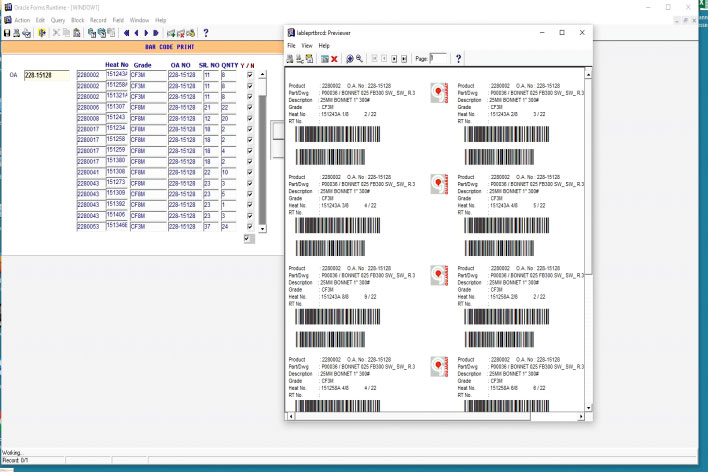708x472 pixels.
Task: Click the Copy icon in Forms toolbar
Action: point(66,33)
